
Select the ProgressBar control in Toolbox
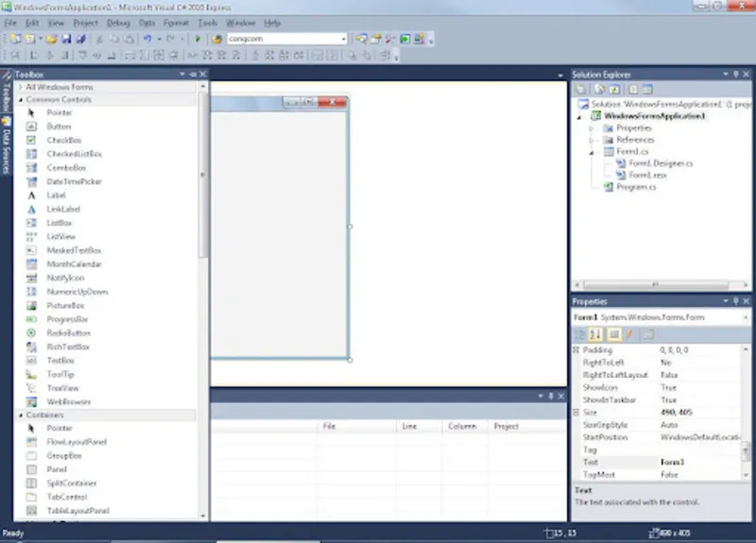tap(67, 319)
